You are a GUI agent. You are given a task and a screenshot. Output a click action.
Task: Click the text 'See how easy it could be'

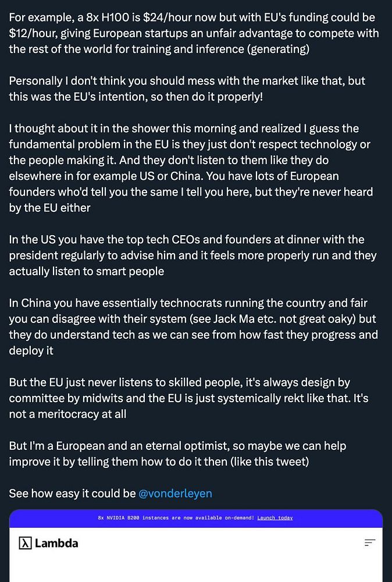pyautogui.click(x=72, y=494)
